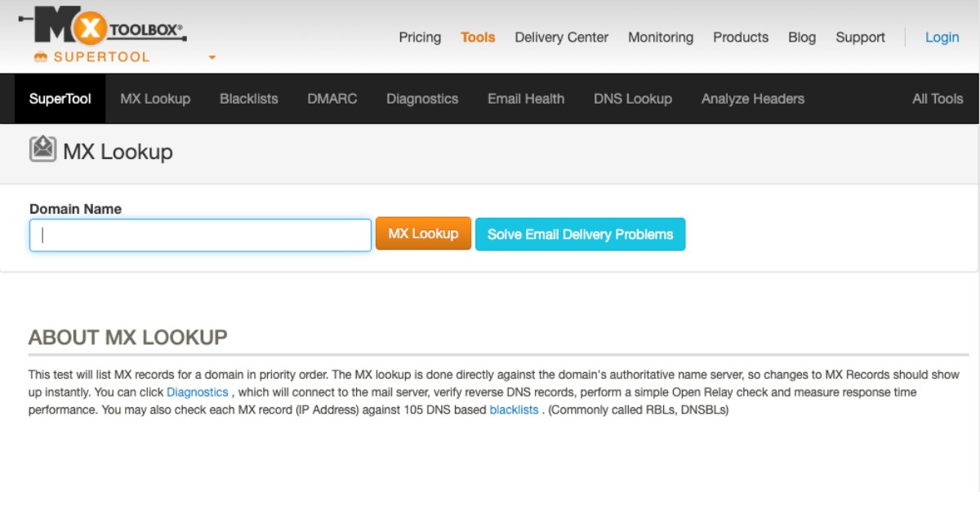Open the Support page
This screenshot has width=980, height=514.
click(x=860, y=38)
